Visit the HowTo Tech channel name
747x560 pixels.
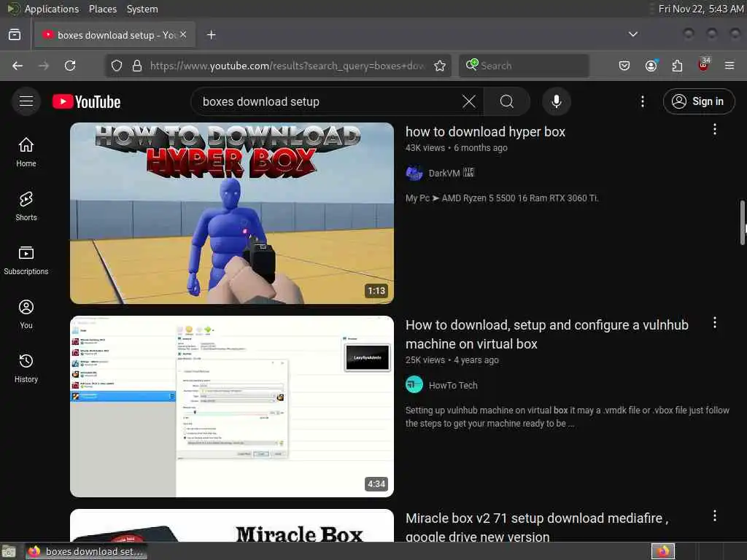coord(453,385)
